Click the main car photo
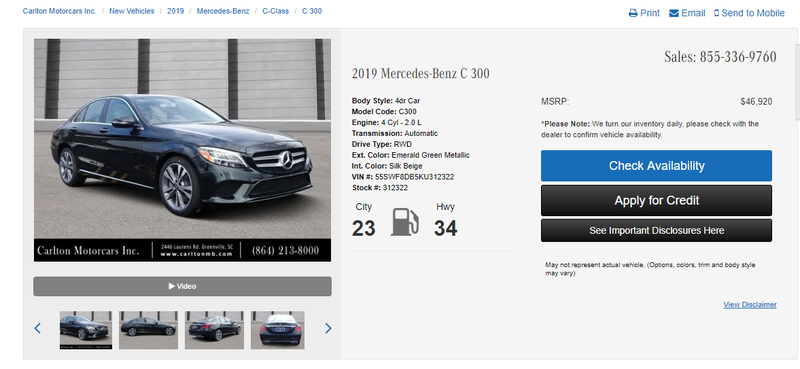800x369 pixels. [x=182, y=151]
